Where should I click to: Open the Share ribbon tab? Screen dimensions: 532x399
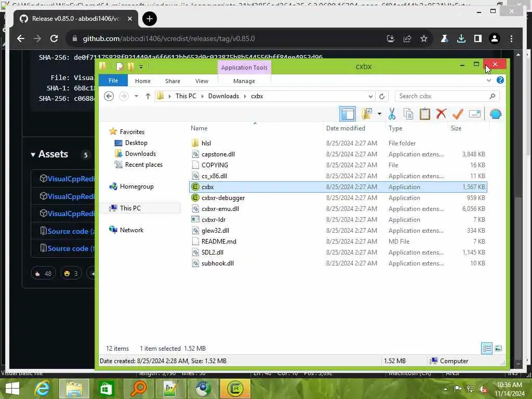172,81
